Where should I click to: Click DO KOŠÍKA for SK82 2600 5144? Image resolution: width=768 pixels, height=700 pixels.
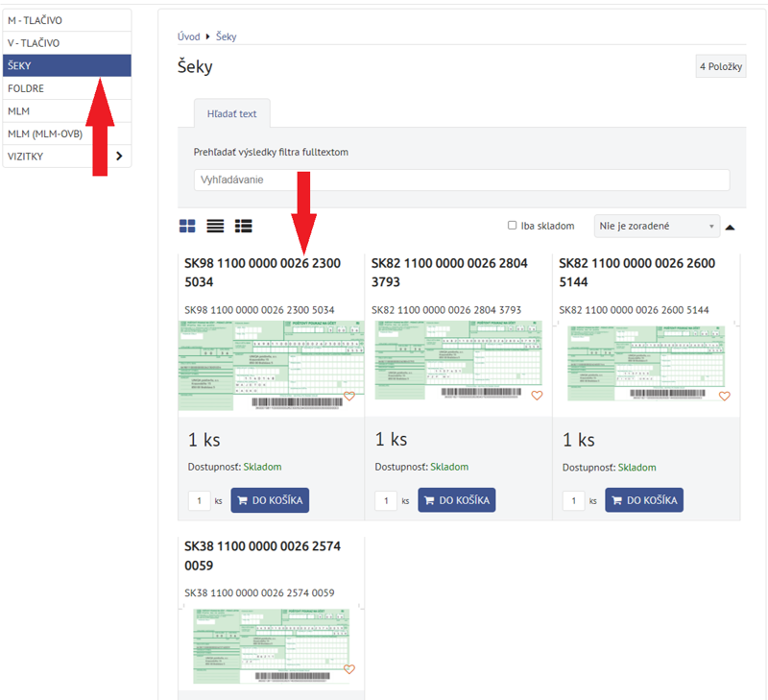(644, 500)
